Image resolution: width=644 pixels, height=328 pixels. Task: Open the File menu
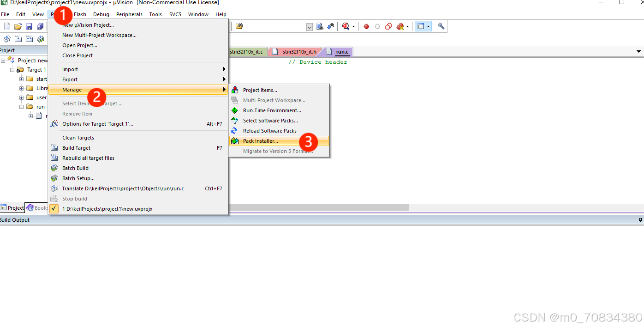[5, 14]
